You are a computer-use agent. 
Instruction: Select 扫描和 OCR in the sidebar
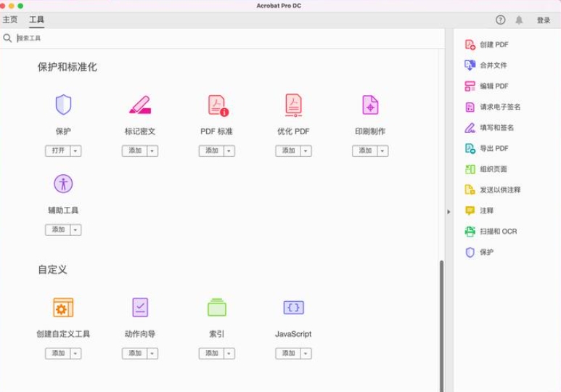pyautogui.click(x=491, y=232)
